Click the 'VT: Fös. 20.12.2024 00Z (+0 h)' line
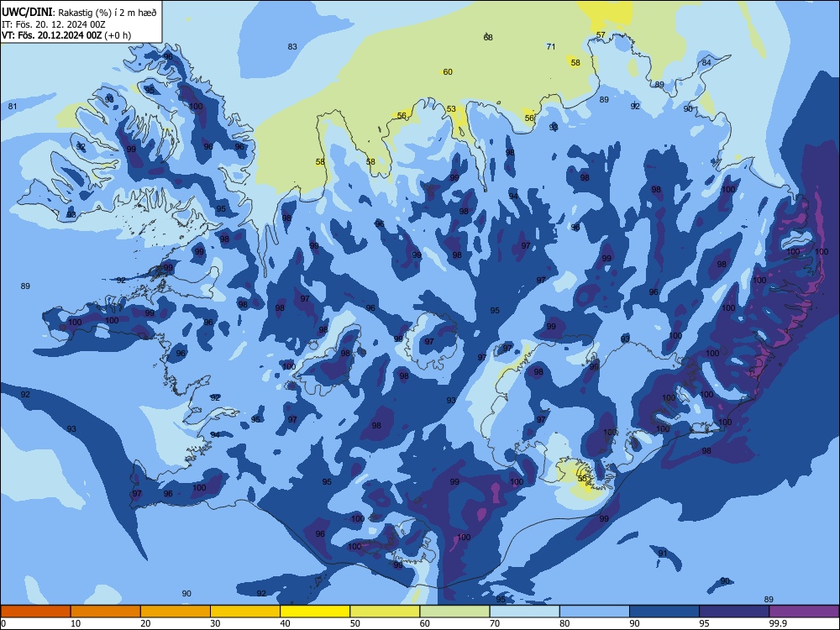 tap(66, 35)
